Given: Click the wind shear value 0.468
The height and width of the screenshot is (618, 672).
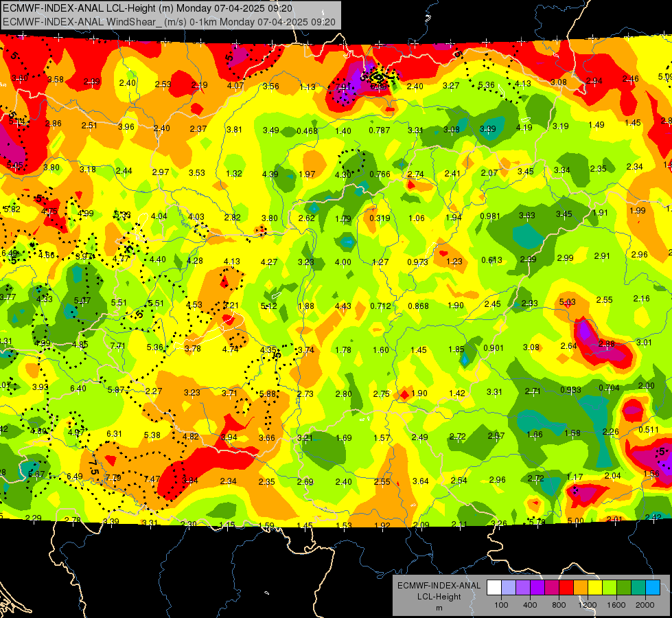Looking at the screenshot, I should click(308, 130).
